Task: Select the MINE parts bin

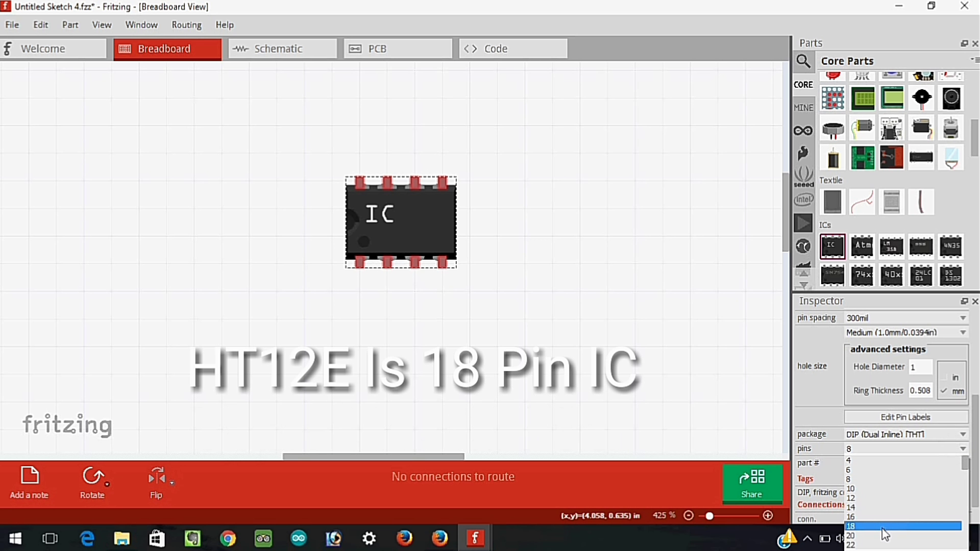Action: pyautogui.click(x=803, y=108)
